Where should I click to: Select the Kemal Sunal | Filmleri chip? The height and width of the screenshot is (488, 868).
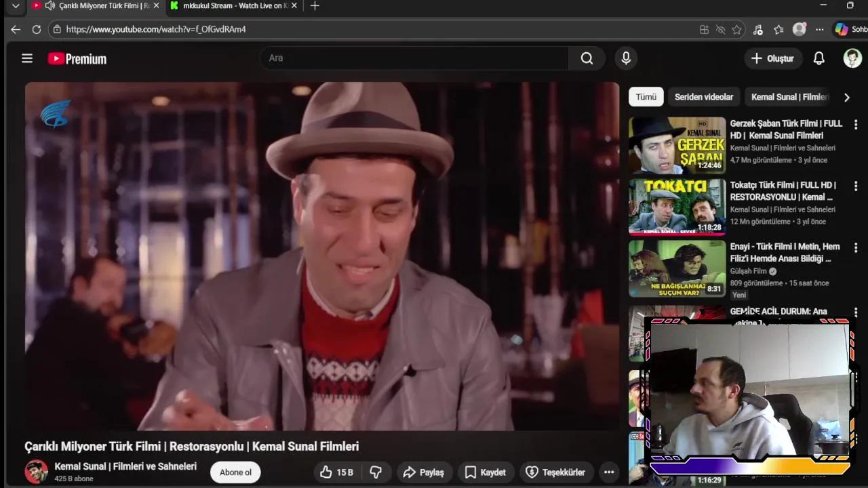[790, 97]
